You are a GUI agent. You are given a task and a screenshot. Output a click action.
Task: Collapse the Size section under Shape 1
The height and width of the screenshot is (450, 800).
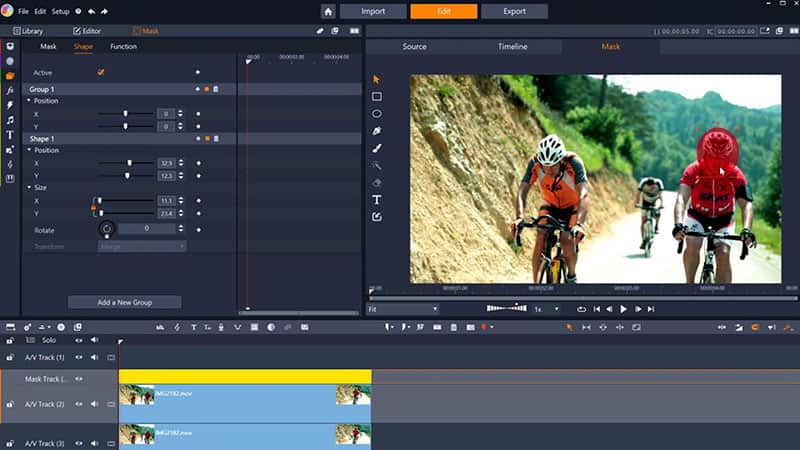pyautogui.click(x=29, y=187)
